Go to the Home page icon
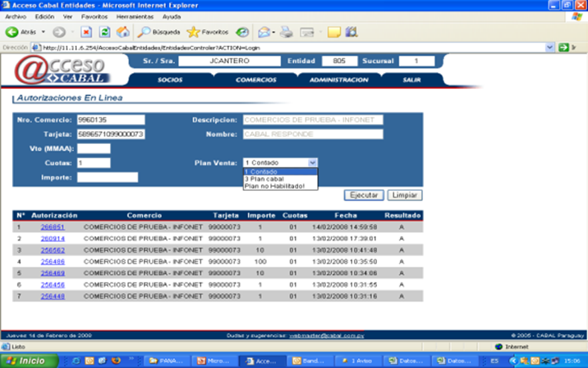 coord(123,32)
